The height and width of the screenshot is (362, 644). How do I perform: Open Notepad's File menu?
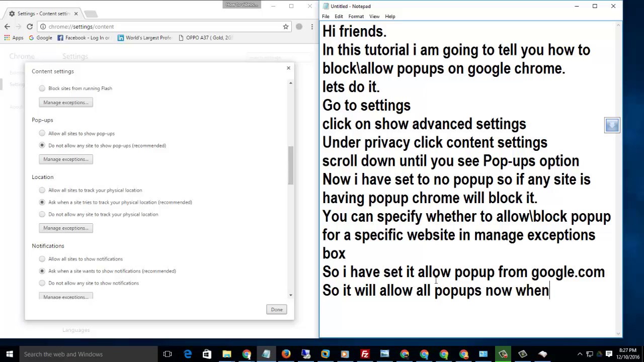coord(326,17)
